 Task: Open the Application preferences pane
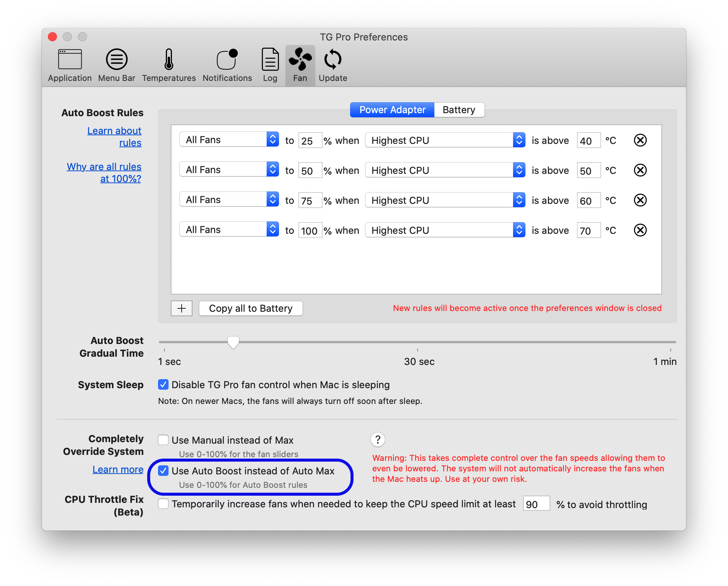point(70,64)
